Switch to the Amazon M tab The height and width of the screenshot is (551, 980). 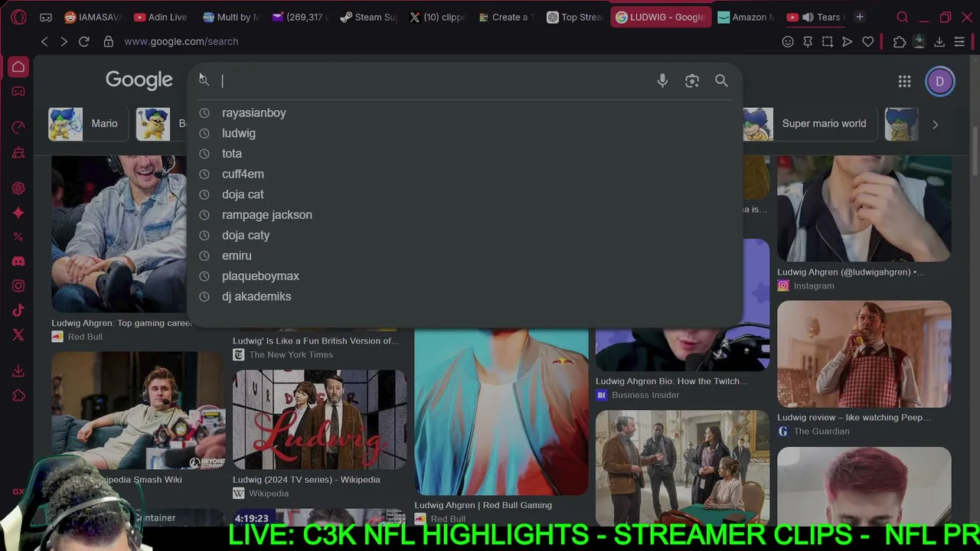pos(745,17)
